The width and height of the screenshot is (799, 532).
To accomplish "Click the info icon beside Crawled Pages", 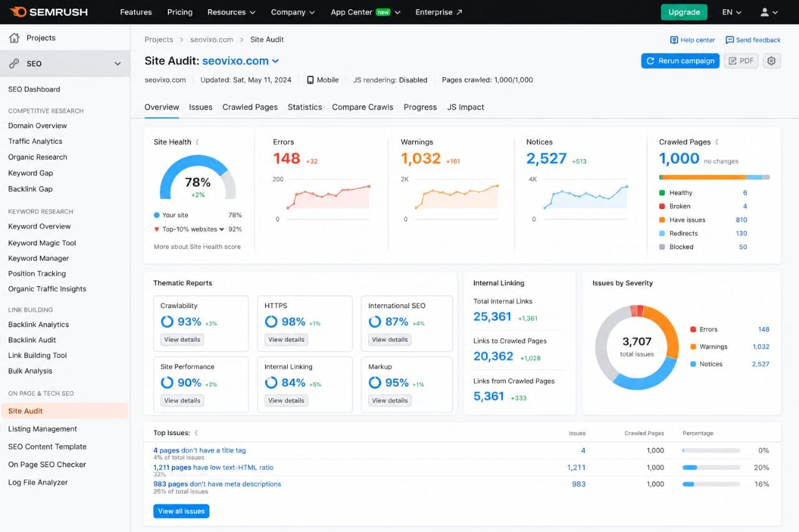I will point(717,142).
